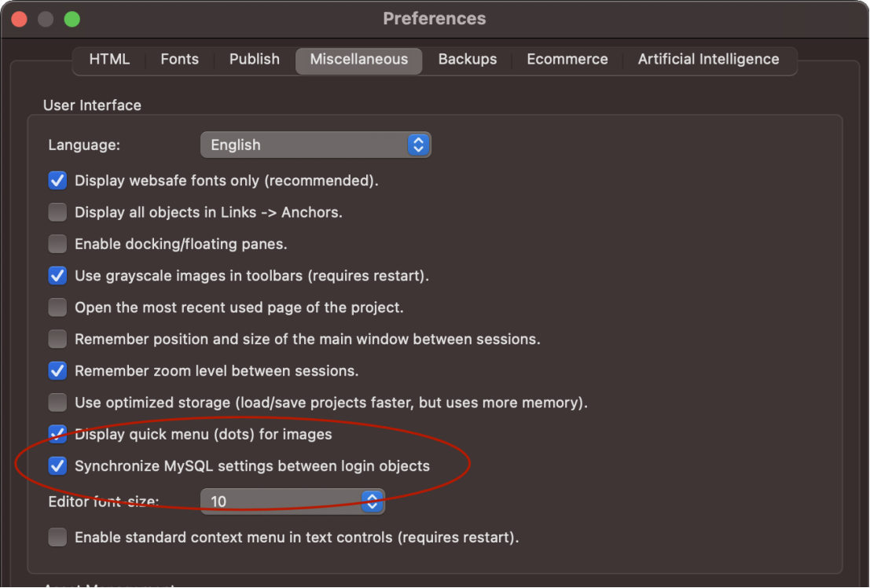Open the Fonts preferences tab
The height and width of the screenshot is (588, 870).
tap(179, 60)
